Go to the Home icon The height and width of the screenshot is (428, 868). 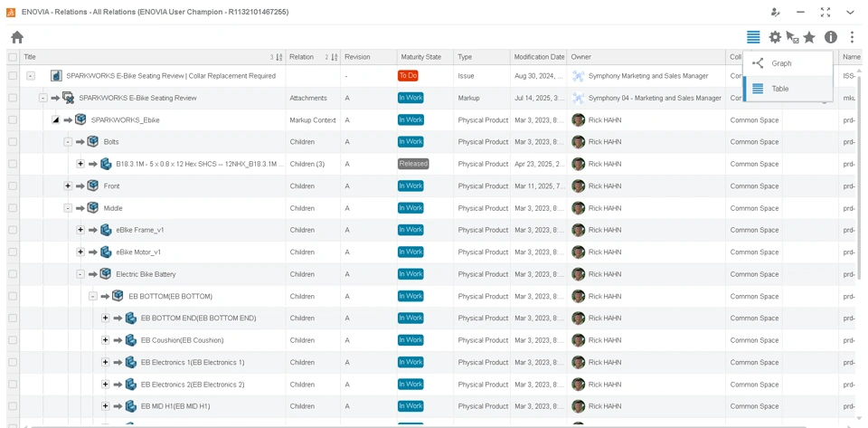pos(17,37)
